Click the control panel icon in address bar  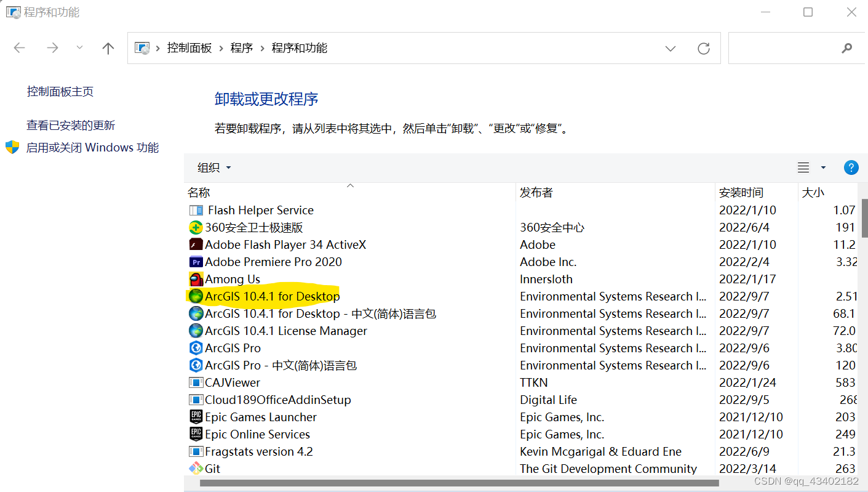pyautogui.click(x=142, y=48)
